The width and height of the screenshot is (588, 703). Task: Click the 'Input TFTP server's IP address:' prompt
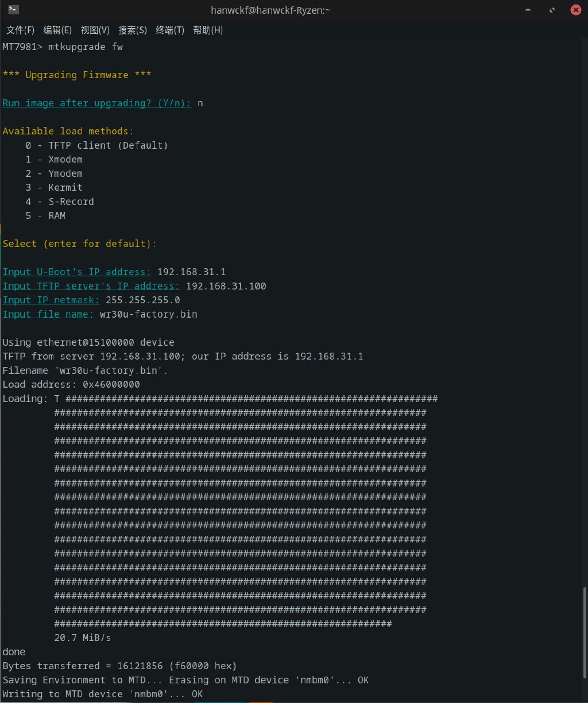91,285
